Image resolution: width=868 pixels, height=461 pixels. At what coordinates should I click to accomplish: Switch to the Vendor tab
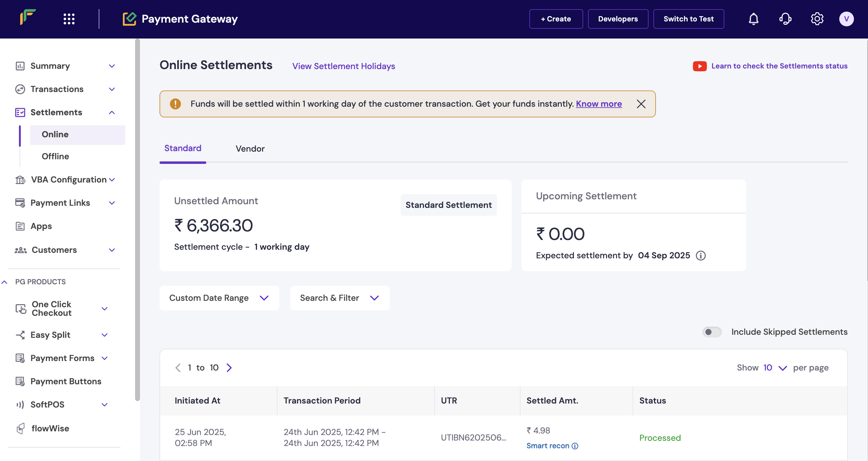click(250, 149)
